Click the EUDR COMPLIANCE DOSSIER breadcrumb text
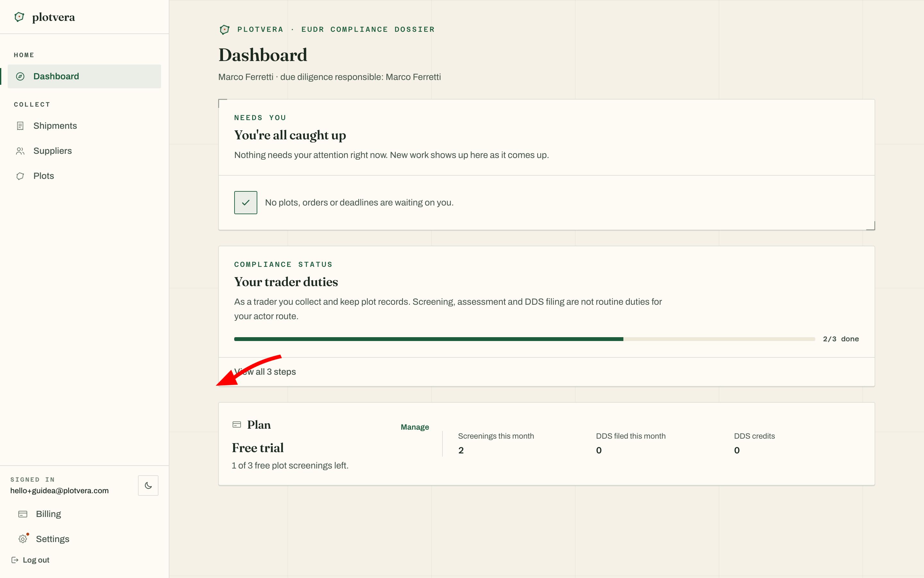This screenshot has height=578, width=924. [368, 30]
